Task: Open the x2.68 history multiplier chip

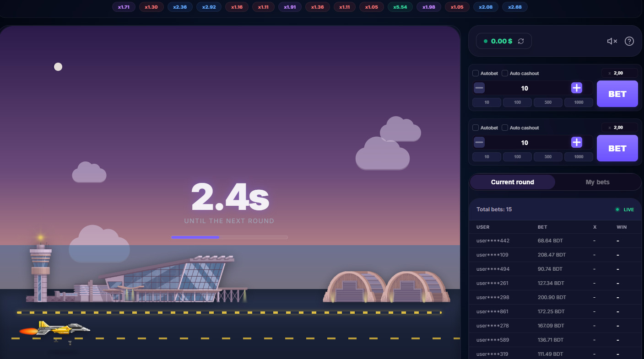Action: [x=515, y=7]
